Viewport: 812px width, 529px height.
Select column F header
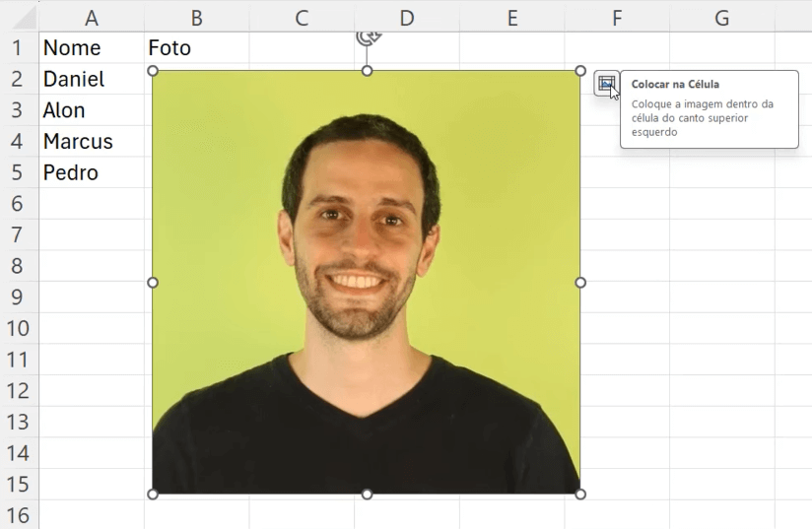tap(617, 18)
